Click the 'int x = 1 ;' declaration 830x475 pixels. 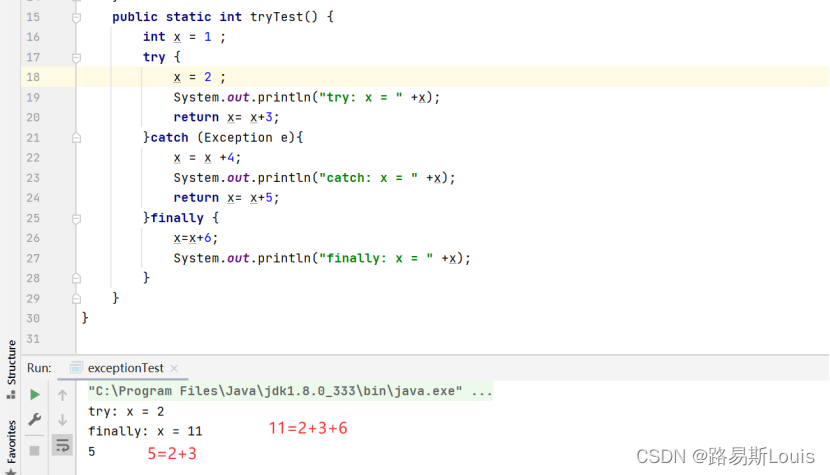pos(184,37)
